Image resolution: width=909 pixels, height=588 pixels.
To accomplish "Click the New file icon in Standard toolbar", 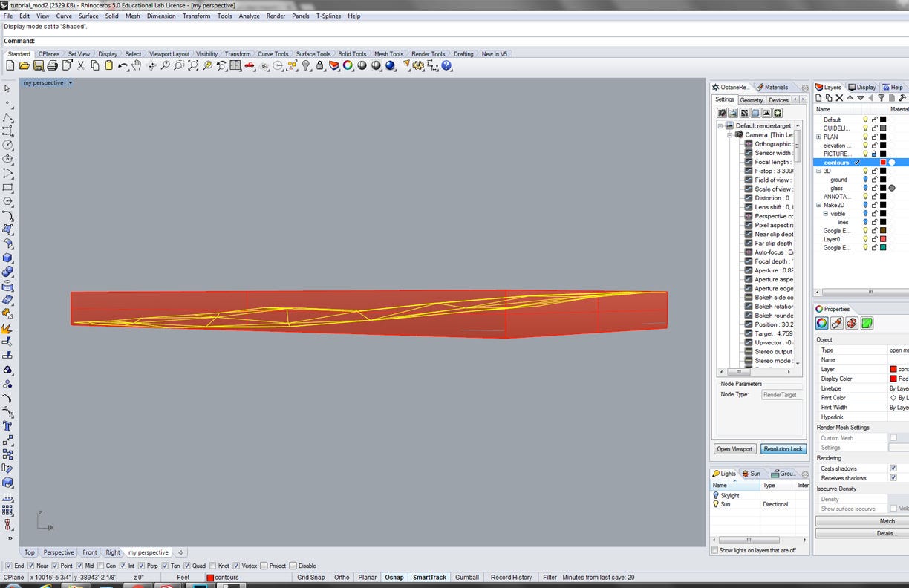I will coord(10,65).
